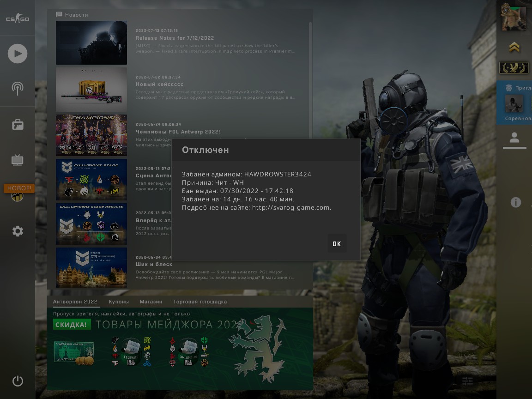The width and height of the screenshot is (532, 399).
Task: Open the sliders loadout icon bottom right
Action: (x=467, y=381)
